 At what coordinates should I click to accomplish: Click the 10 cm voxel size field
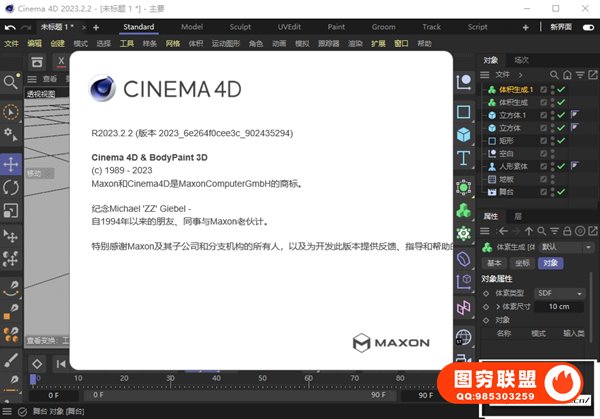tap(558, 306)
